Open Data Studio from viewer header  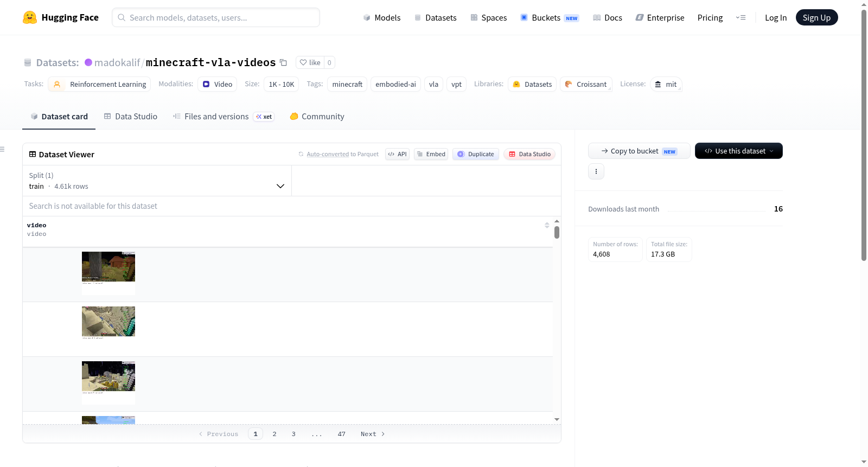pos(529,154)
